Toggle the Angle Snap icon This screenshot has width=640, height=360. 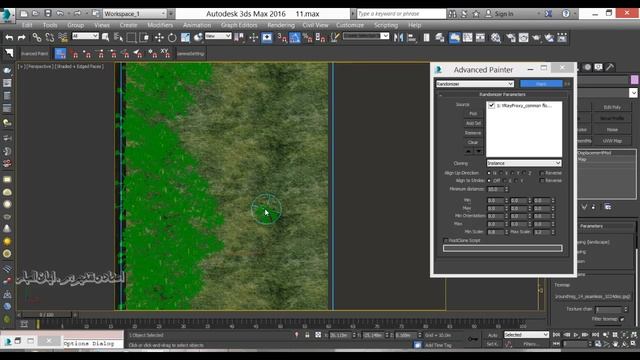pyautogui.click(x=295, y=38)
